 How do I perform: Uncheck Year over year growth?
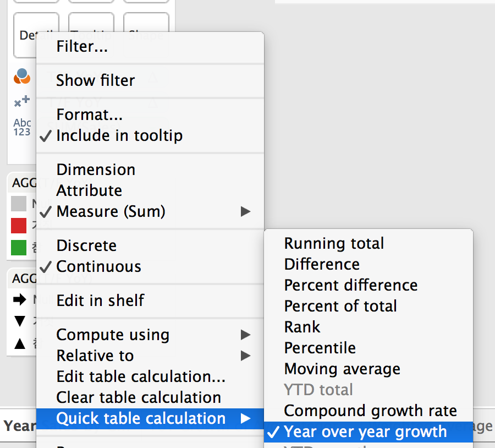coord(365,431)
